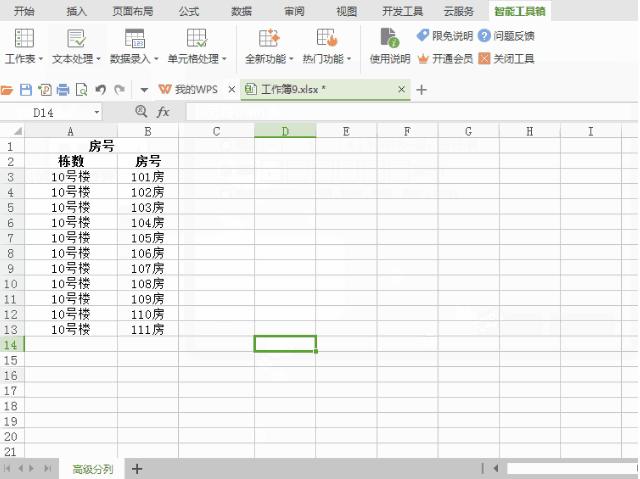Click the fx insert function icon
This screenshot has width=640, height=479.
(163, 111)
